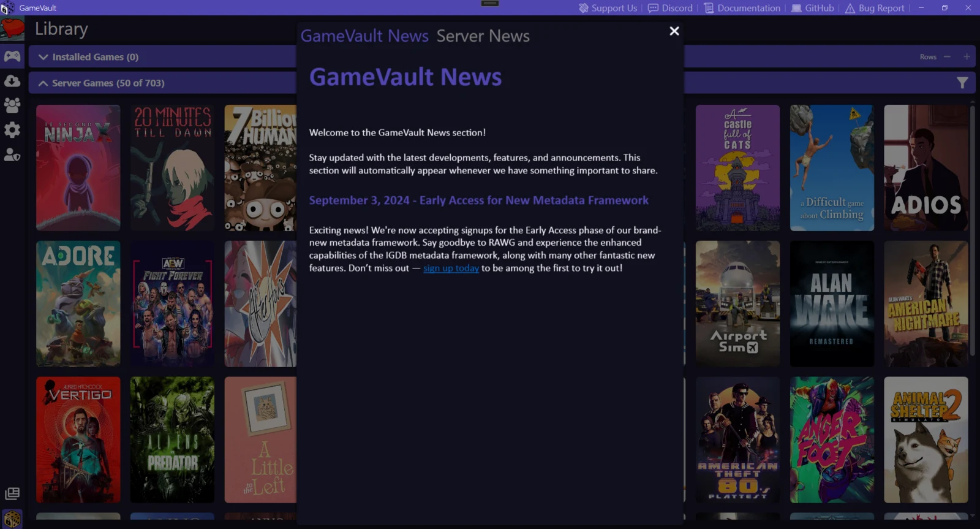The height and width of the screenshot is (529, 980).
Task: Open A Difficult Game About Climbing cover
Action: click(x=832, y=168)
